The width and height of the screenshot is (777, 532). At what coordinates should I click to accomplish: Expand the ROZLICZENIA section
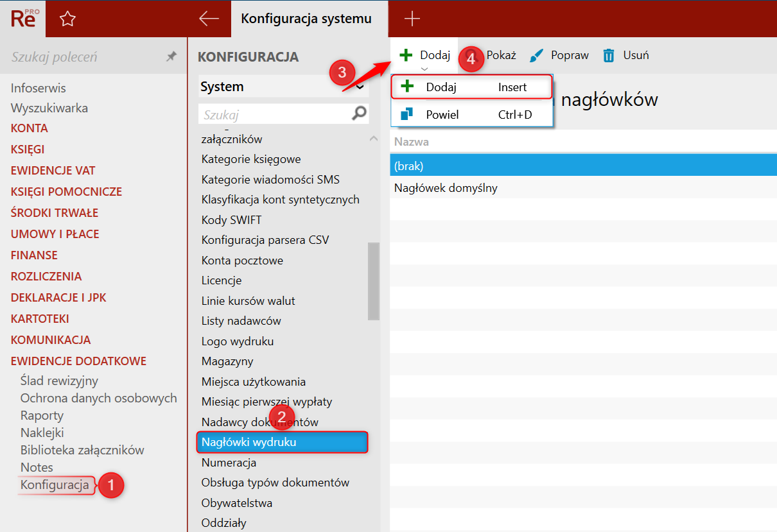point(46,277)
